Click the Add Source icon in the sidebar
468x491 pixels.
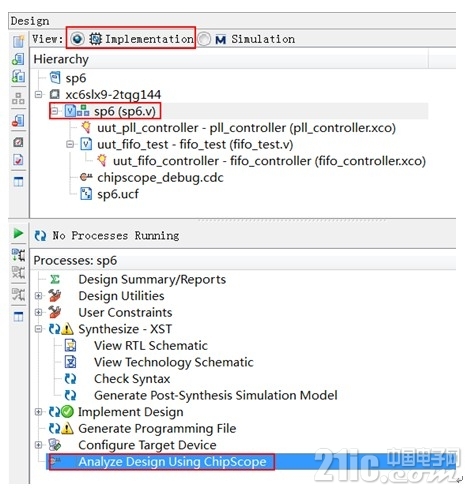(18, 59)
